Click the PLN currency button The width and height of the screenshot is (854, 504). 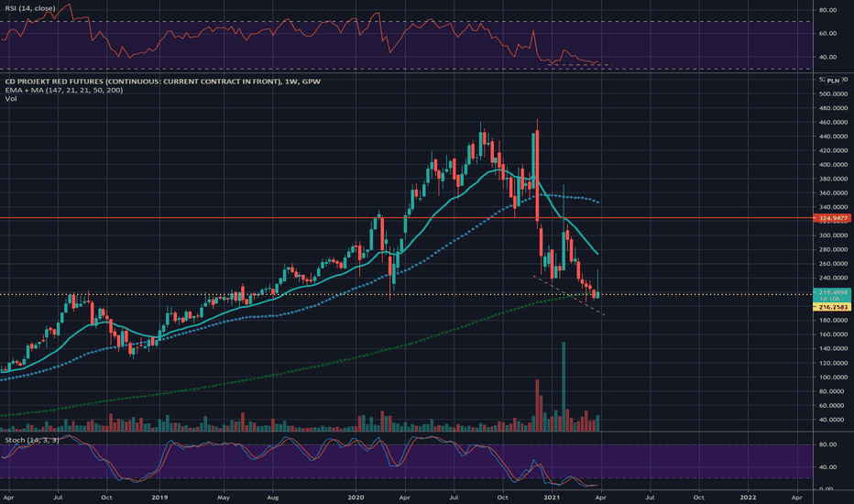(833, 81)
